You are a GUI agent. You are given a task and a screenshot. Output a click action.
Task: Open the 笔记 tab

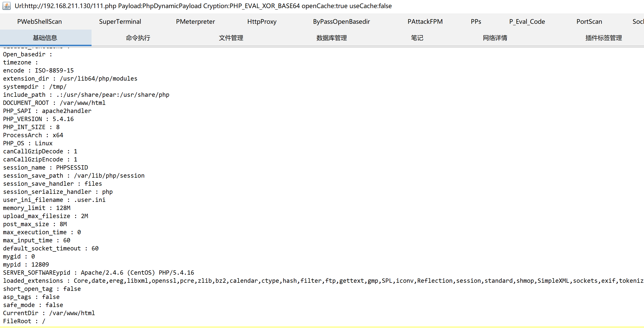pos(417,38)
